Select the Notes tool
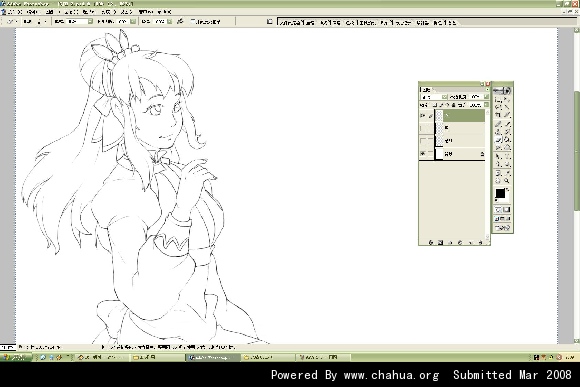Viewport: 580px width, 387px height. pyautogui.click(x=498, y=173)
